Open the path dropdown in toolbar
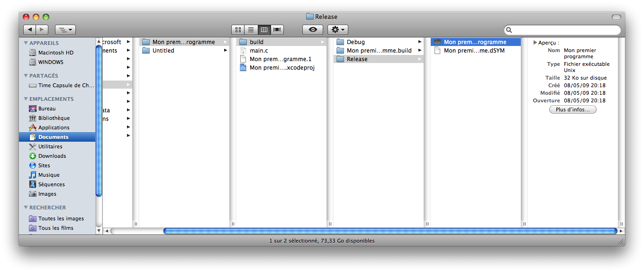Image resolution: width=644 pixels, height=272 pixels. coord(65,29)
